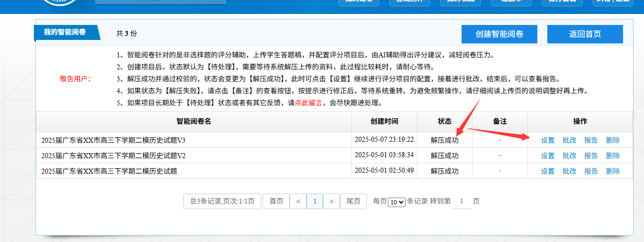Delete the 历史试题V2 row
The height and width of the screenshot is (242, 644).
613,156
